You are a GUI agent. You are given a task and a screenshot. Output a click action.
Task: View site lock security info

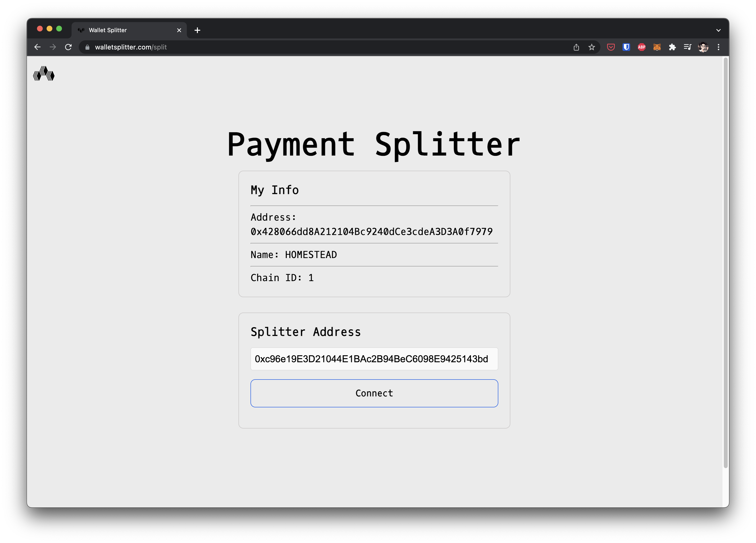click(x=87, y=47)
